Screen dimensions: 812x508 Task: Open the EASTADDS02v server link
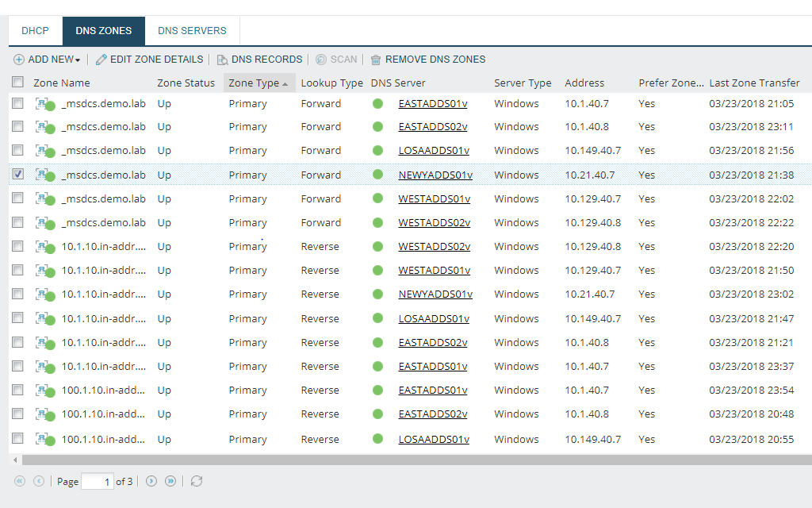433,126
